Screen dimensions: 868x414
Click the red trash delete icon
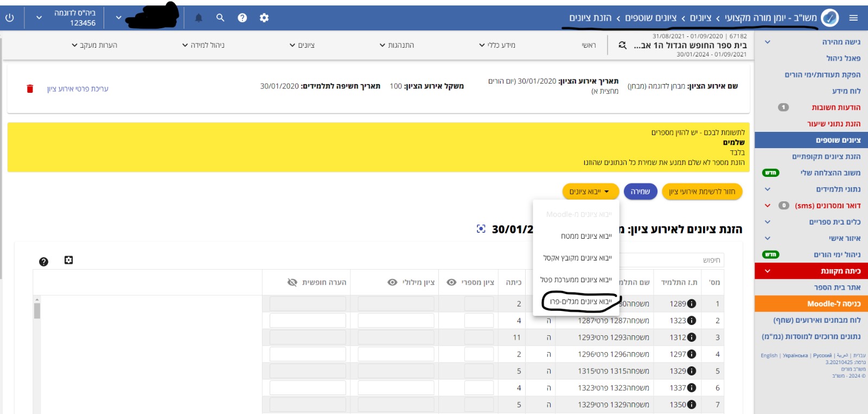[30, 88]
